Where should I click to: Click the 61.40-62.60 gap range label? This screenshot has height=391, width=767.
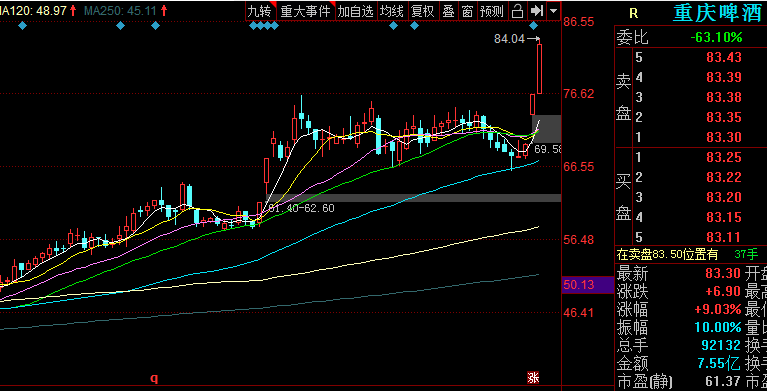pyautogui.click(x=302, y=208)
